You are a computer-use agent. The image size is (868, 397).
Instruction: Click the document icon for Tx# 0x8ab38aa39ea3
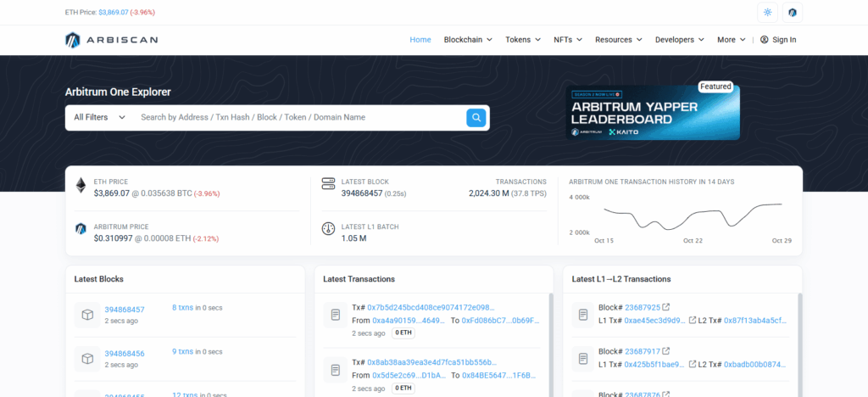[336, 370]
